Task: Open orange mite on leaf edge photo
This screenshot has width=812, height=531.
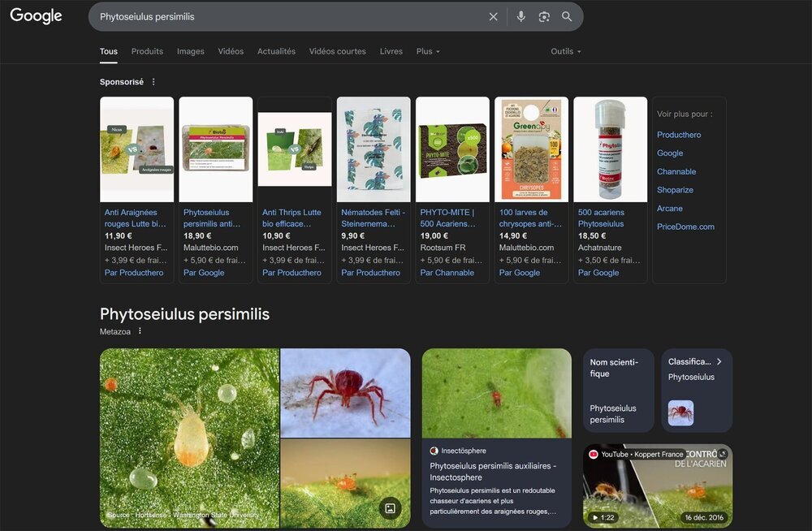Action: coord(345,483)
